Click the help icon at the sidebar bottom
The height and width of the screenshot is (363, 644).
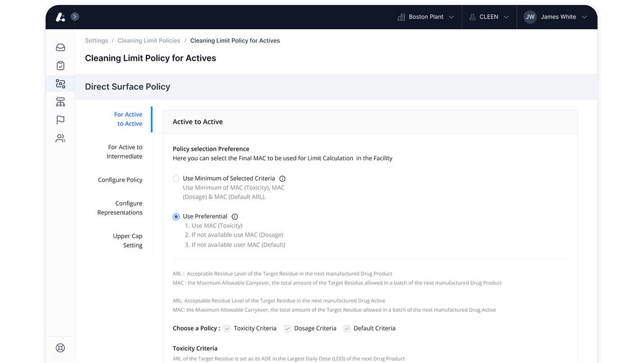pyautogui.click(x=60, y=348)
